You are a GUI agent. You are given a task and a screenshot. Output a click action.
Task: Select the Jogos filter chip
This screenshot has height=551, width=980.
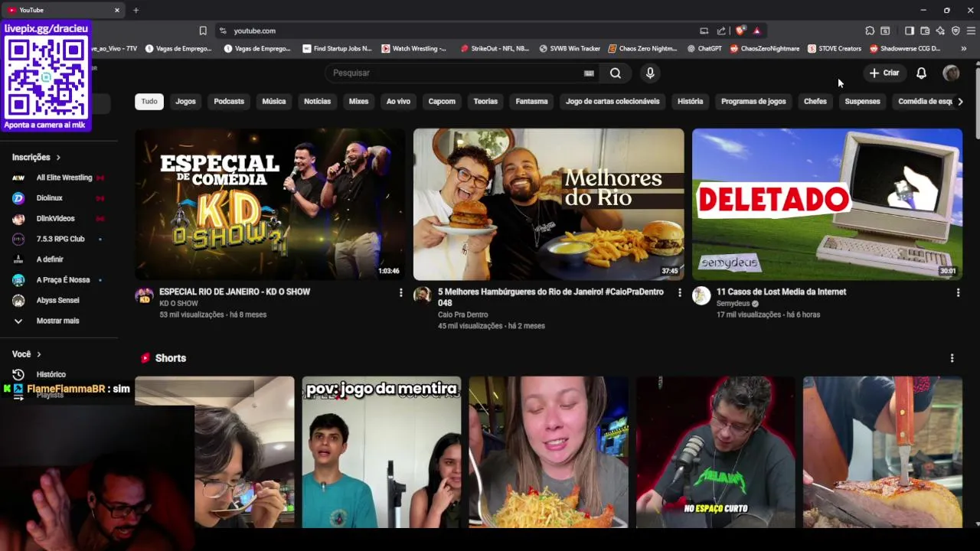pos(185,101)
